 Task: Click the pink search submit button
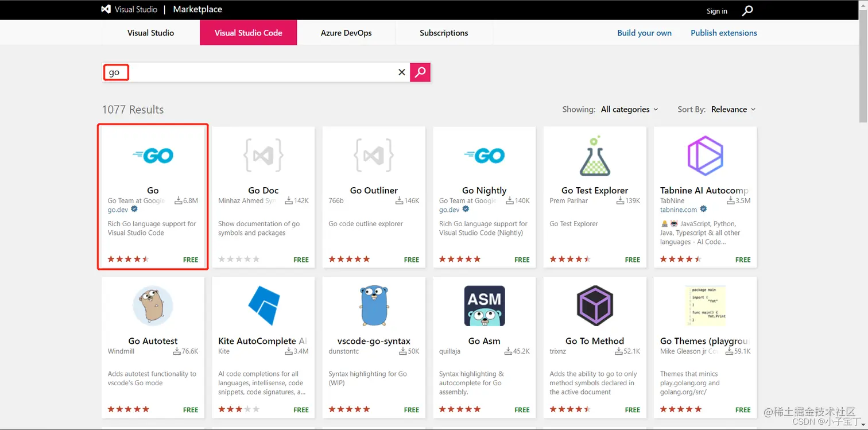pyautogui.click(x=420, y=72)
